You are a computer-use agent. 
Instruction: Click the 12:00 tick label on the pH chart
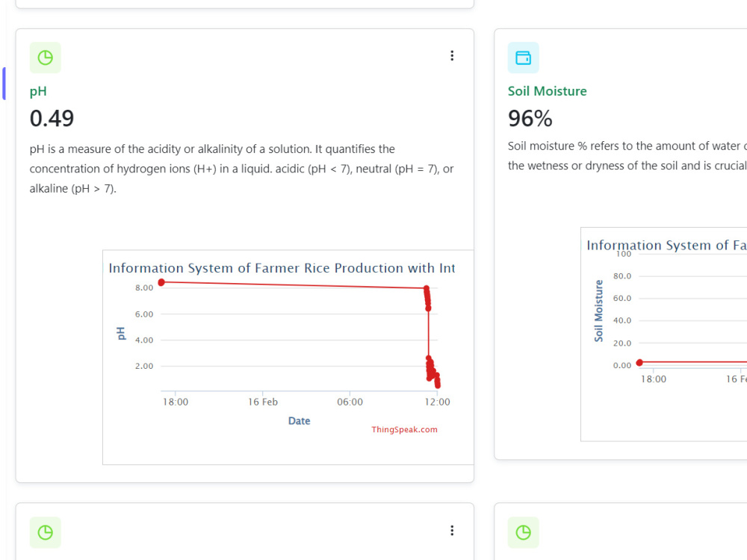tap(437, 402)
